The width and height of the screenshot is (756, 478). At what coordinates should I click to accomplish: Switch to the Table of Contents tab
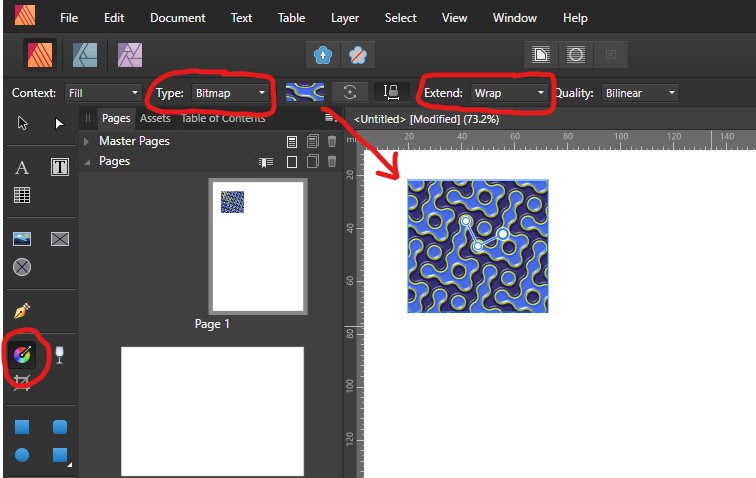[223, 118]
